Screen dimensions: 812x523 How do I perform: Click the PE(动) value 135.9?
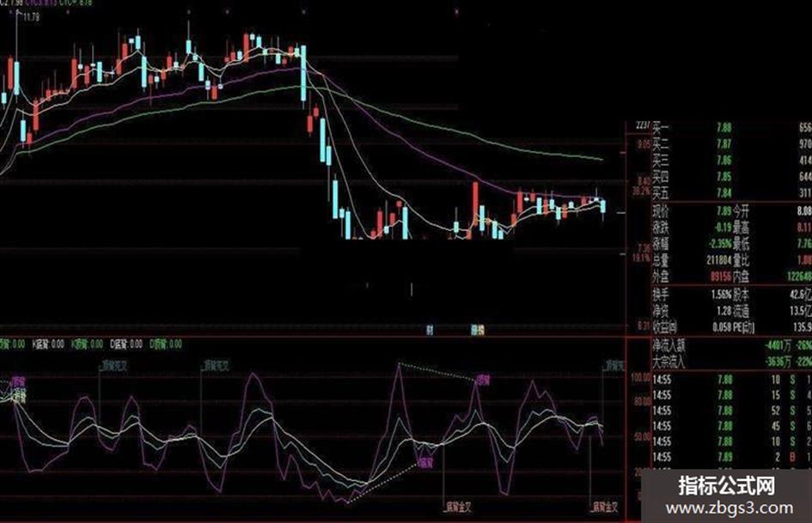pyautogui.click(x=803, y=326)
